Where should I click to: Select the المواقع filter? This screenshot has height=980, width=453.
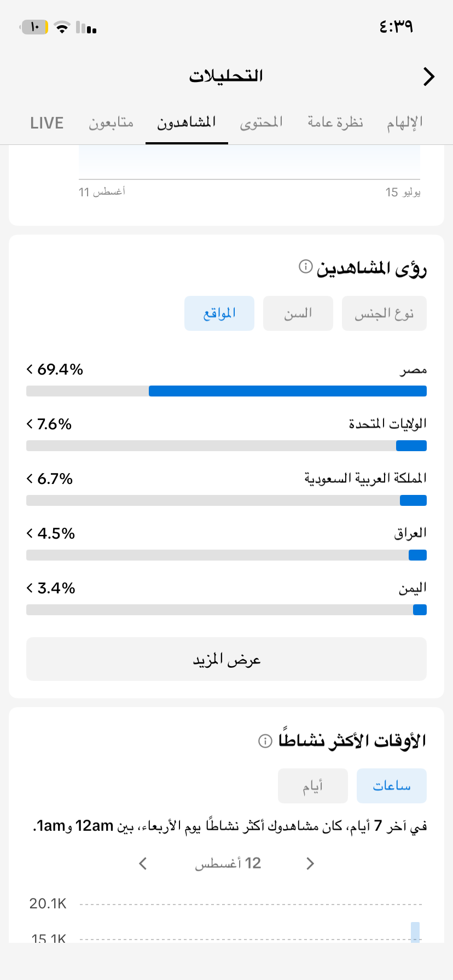219,313
